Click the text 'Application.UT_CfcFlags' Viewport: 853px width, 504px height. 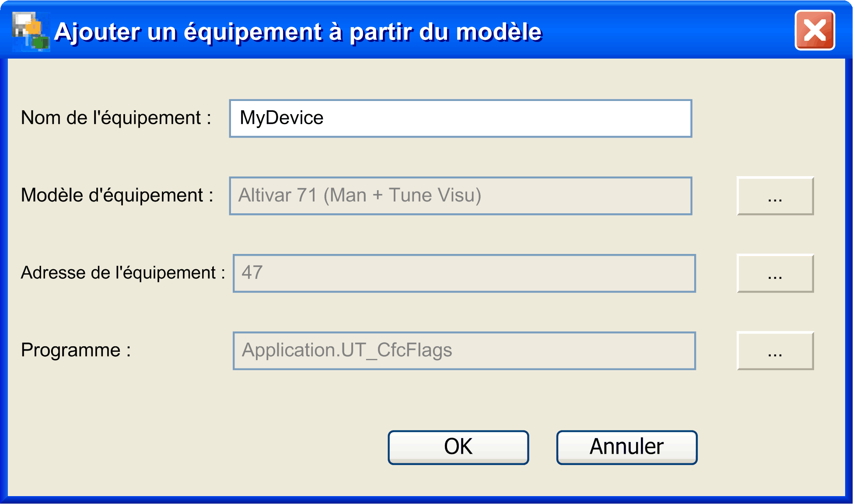point(347,350)
